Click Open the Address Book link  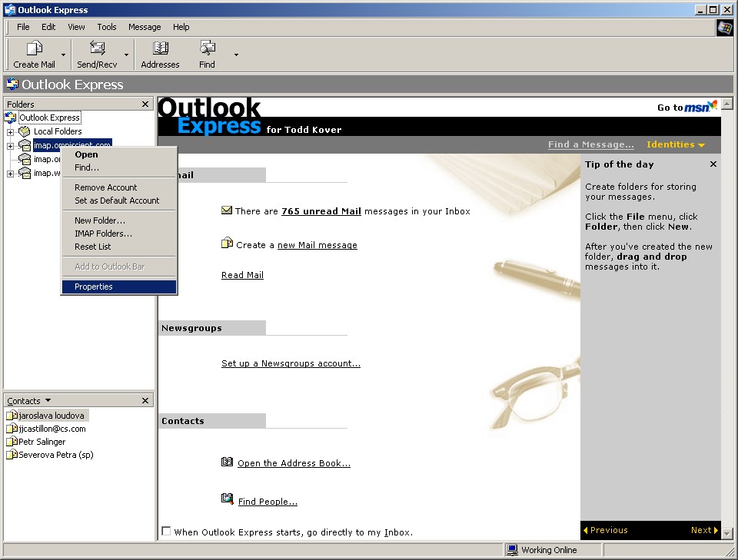(294, 463)
